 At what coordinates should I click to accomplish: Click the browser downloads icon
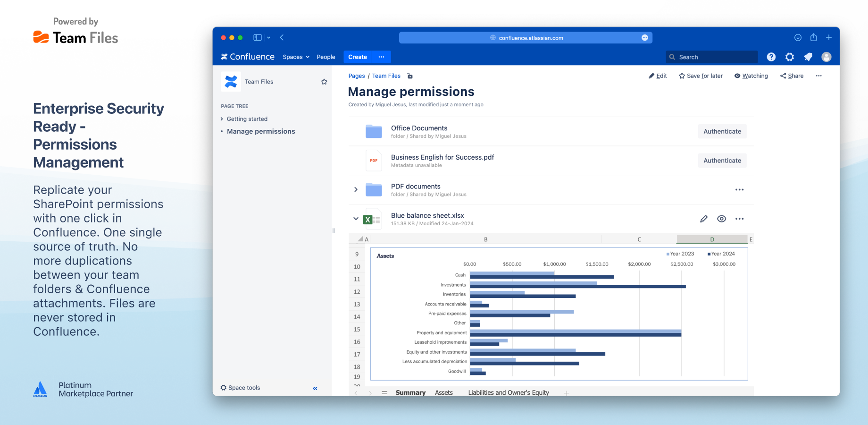pos(798,37)
